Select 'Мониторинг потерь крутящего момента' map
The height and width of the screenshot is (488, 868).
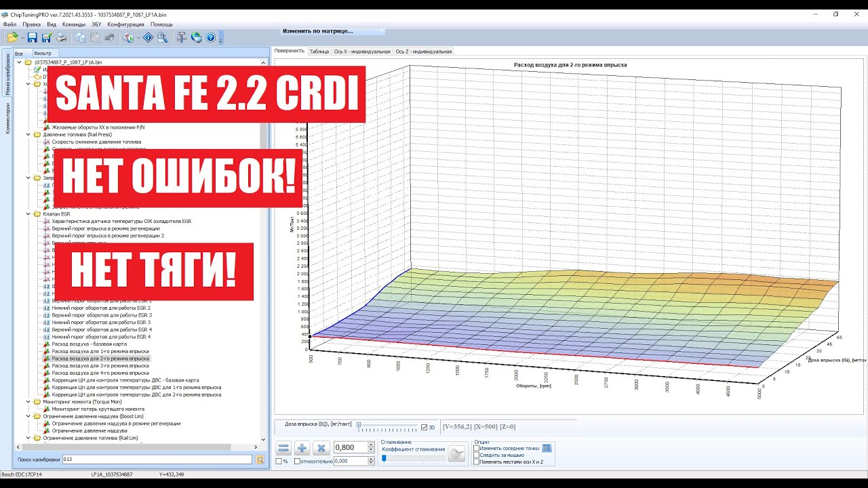point(98,409)
